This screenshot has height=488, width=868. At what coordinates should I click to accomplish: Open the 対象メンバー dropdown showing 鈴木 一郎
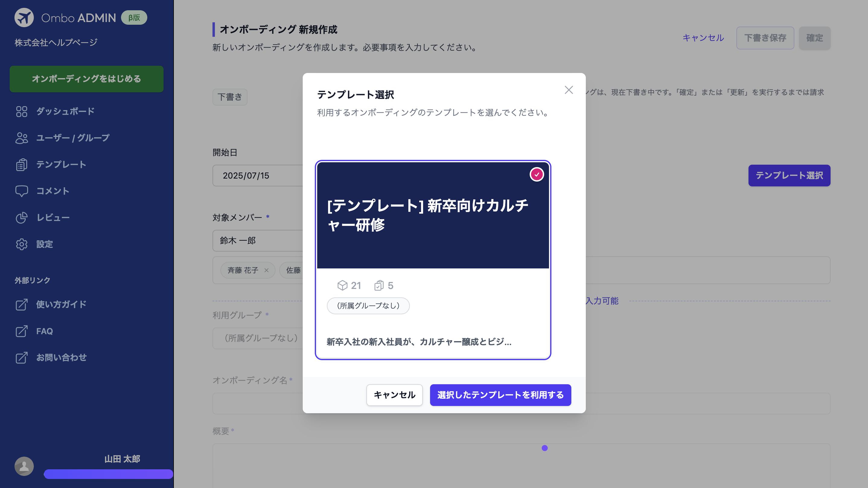[258, 240]
